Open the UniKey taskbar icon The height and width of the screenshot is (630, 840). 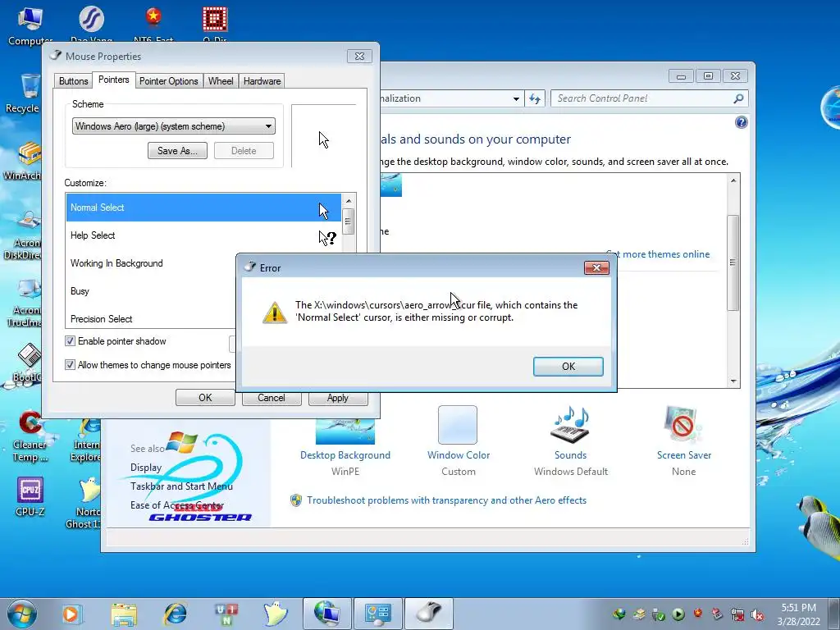point(226,614)
